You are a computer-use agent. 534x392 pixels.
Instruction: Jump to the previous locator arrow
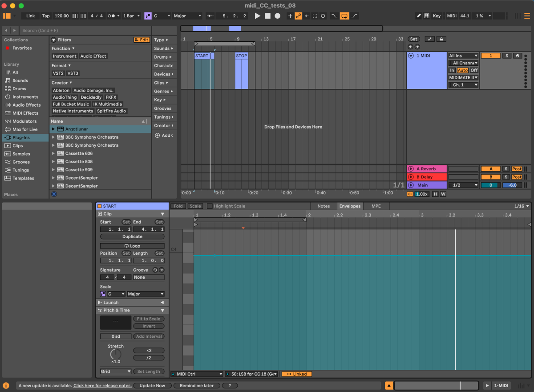tap(411, 47)
